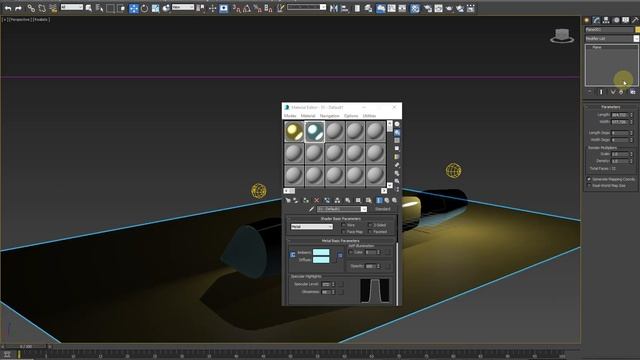Open the Align tool in toolbar
Screen dimensions: 640x360
pos(344,8)
